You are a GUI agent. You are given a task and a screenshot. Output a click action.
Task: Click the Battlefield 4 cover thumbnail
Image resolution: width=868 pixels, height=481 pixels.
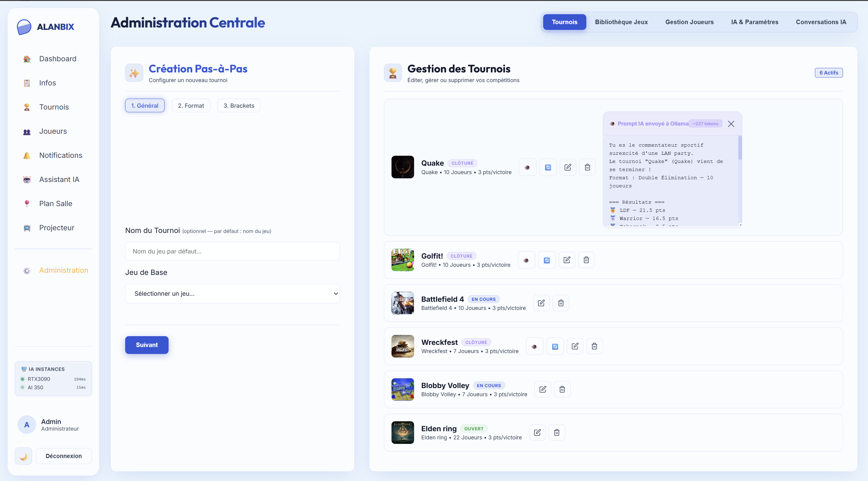click(403, 303)
